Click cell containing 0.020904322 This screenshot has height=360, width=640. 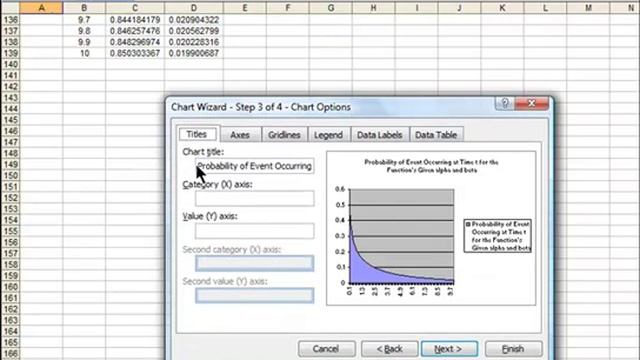click(x=194, y=20)
